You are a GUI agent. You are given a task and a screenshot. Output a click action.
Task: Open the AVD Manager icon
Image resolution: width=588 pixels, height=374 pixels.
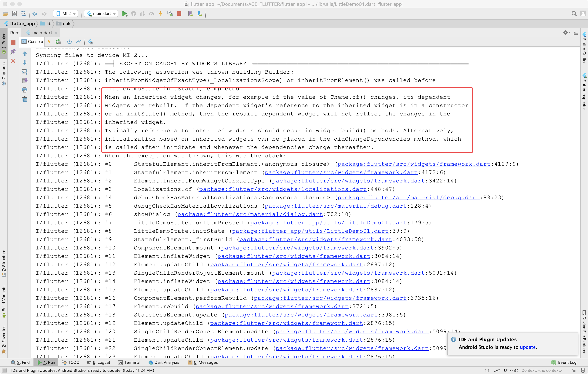pyautogui.click(x=190, y=13)
